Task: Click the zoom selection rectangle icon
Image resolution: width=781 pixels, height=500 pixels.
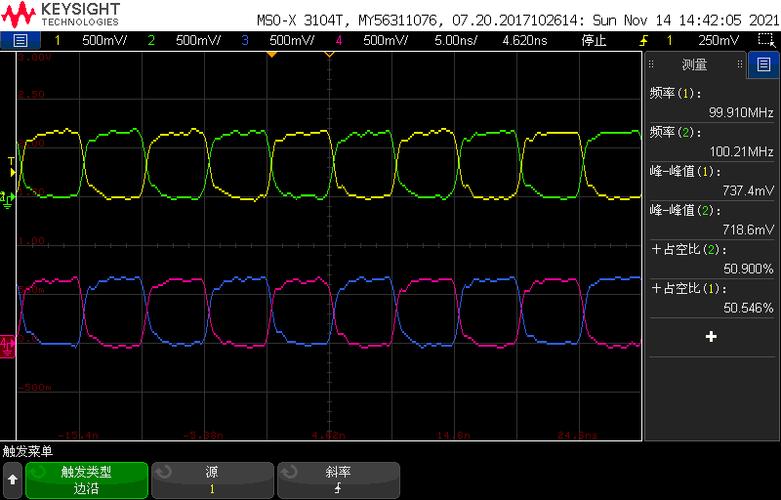Action: tap(765, 40)
